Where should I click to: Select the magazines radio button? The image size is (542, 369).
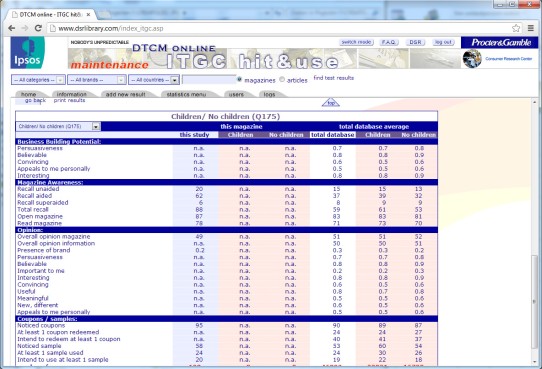coord(239,79)
